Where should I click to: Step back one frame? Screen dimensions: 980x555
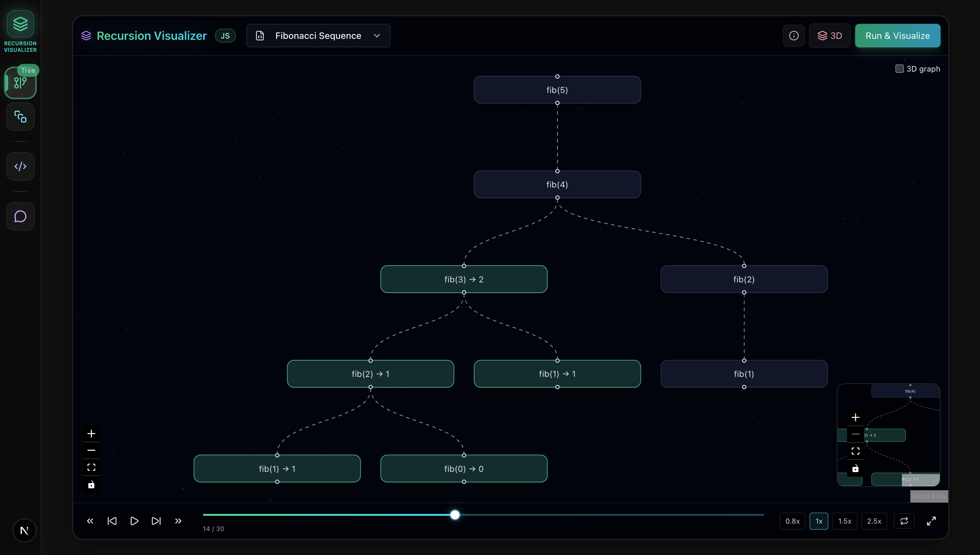[x=112, y=521]
